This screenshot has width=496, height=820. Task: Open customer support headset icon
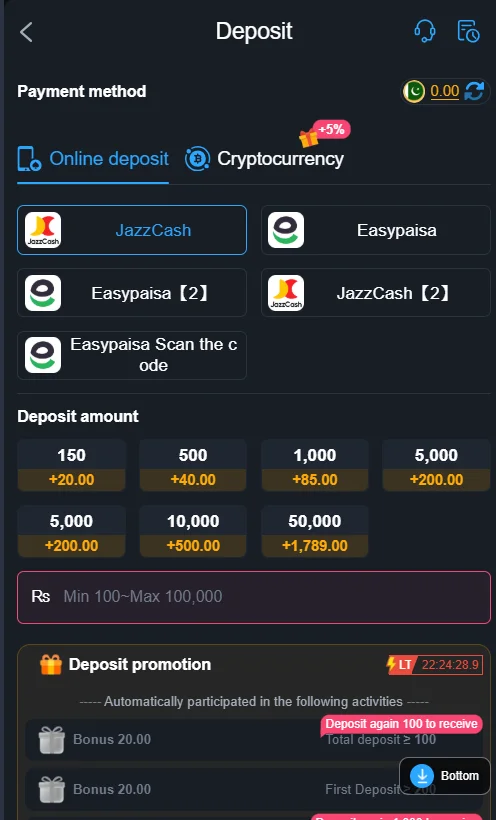click(425, 31)
